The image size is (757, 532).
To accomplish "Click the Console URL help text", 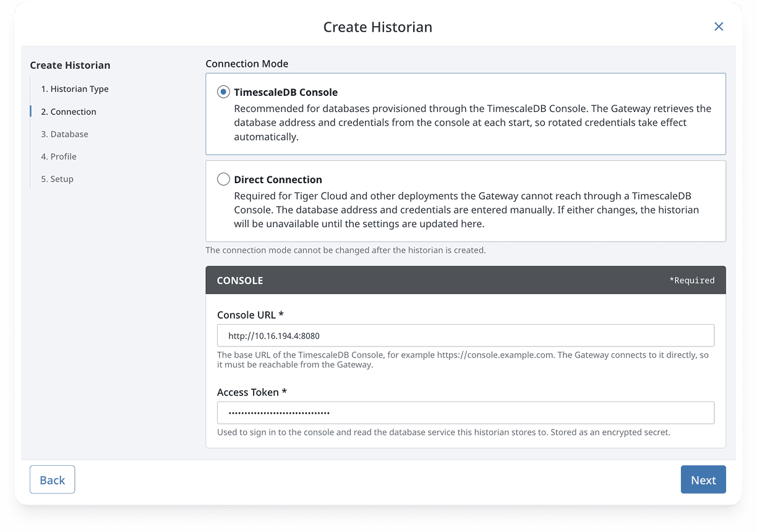I will [x=463, y=360].
